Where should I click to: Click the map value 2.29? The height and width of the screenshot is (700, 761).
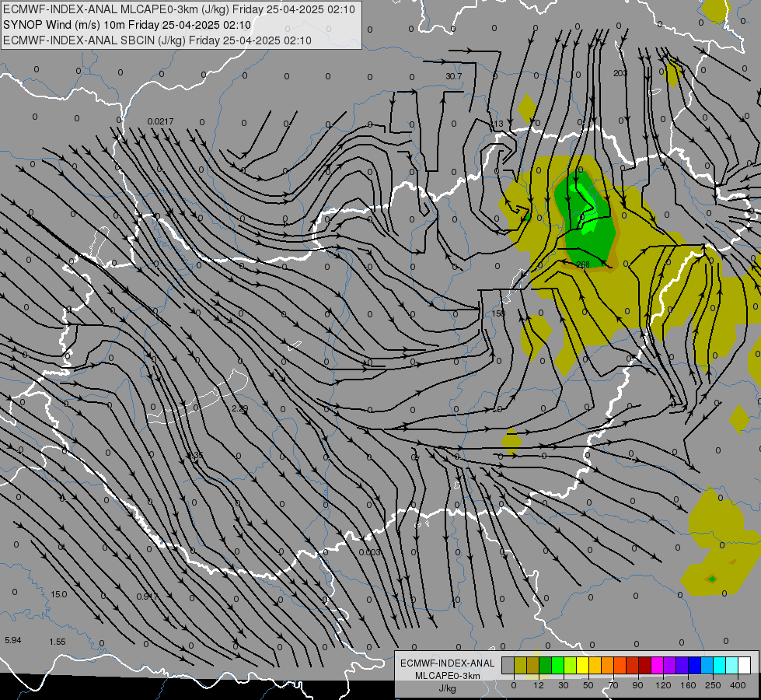(239, 408)
